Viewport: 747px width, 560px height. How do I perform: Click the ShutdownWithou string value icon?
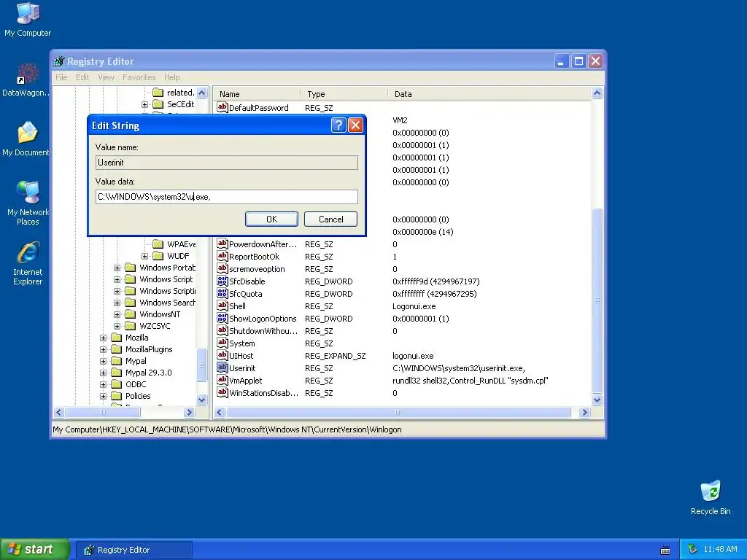pos(222,330)
